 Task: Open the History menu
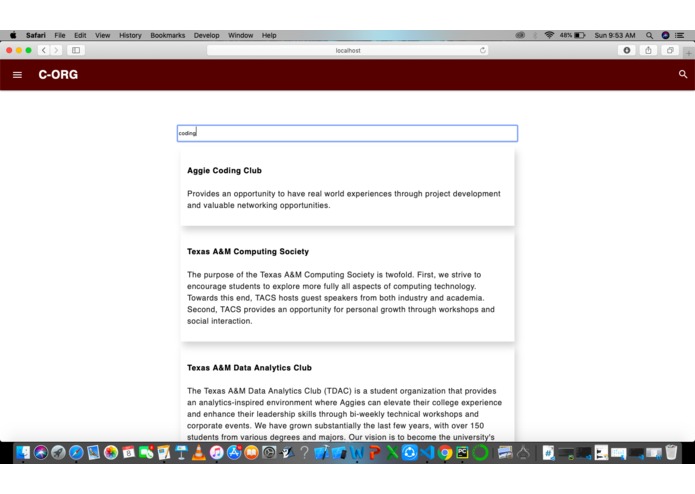pos(130,35)
